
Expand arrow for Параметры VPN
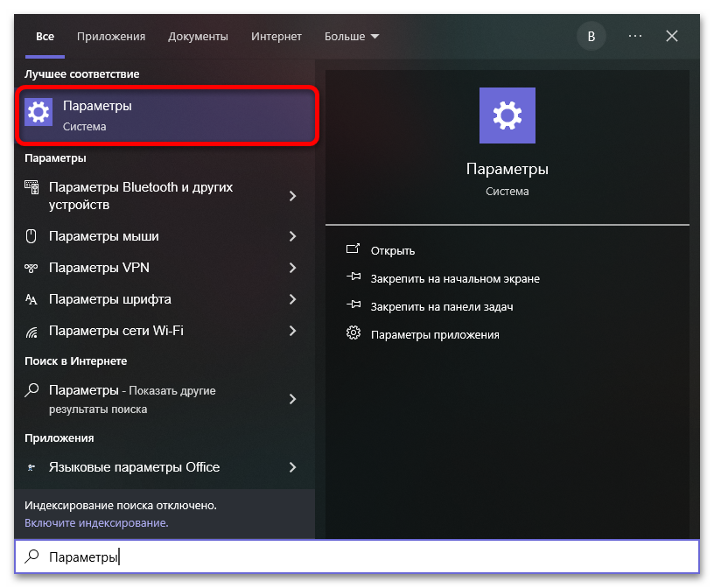point(293,268)
